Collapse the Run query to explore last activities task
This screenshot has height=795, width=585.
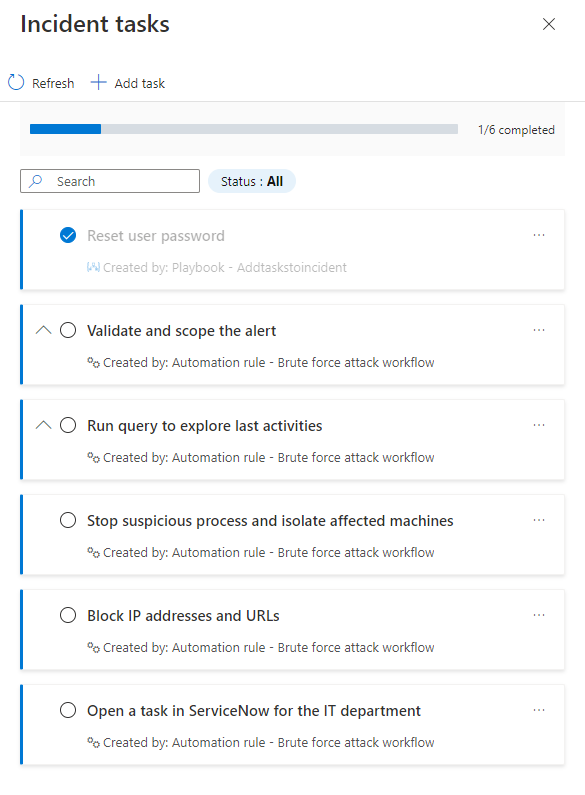point(44,425)
